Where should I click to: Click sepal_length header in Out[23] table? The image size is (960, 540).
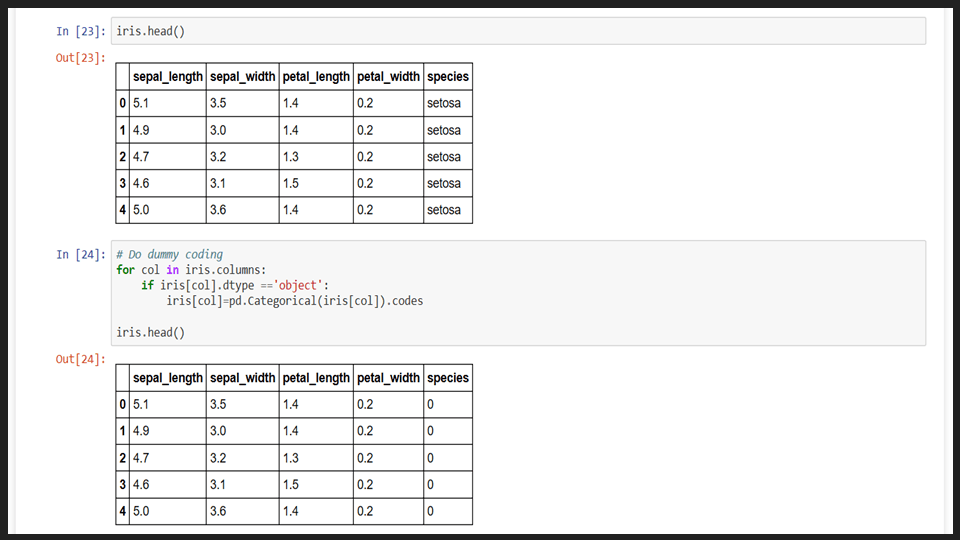[168, 77]
